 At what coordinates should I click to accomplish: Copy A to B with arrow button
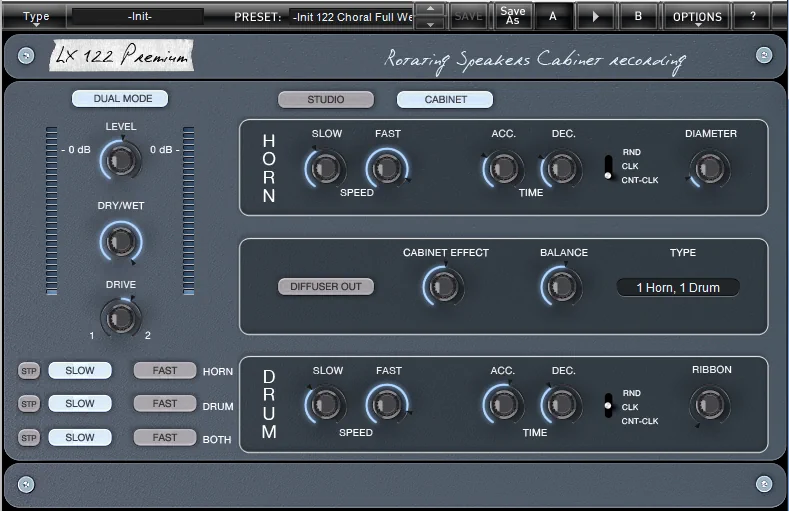595,17
